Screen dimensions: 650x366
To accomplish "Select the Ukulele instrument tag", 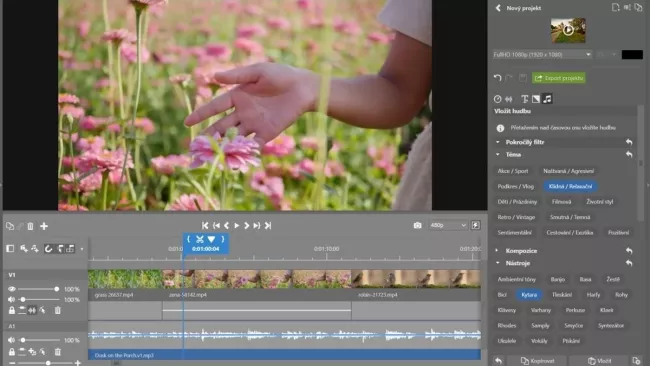I will (507, 341).
